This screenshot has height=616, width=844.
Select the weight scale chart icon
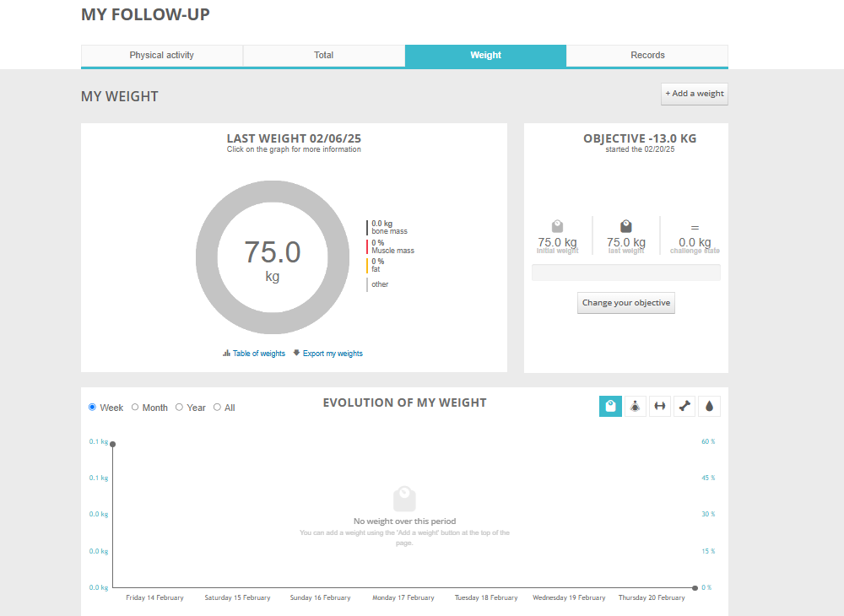pos(610,407)
